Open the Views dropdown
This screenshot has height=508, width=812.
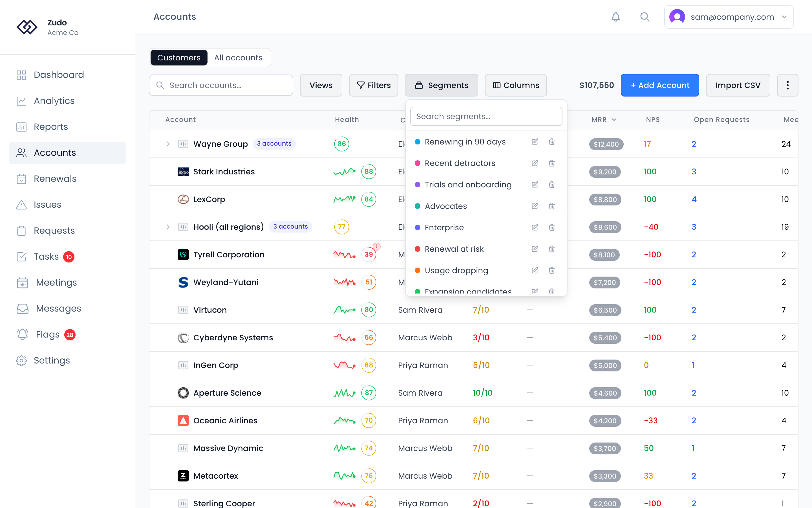(321, 85)
